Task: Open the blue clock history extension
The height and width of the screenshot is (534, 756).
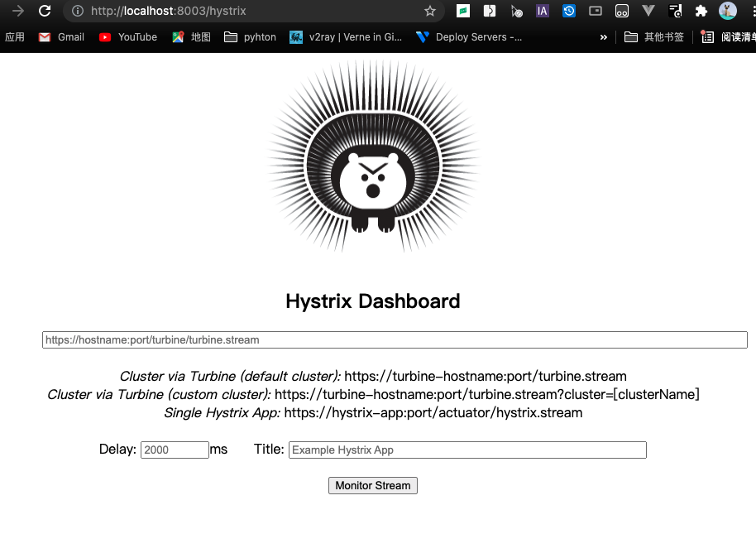Action: tap(569, 11)
